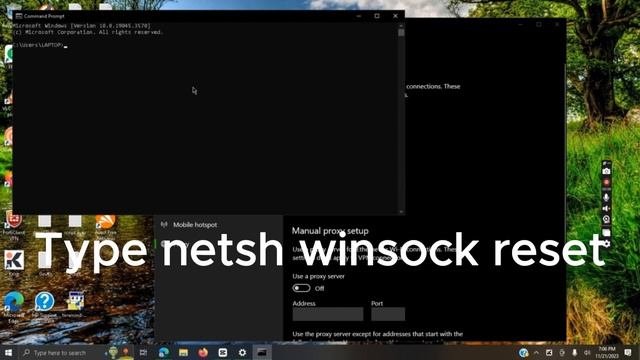
Task: Open Settings gear on the taskbar
Action: tap(242, 353)
